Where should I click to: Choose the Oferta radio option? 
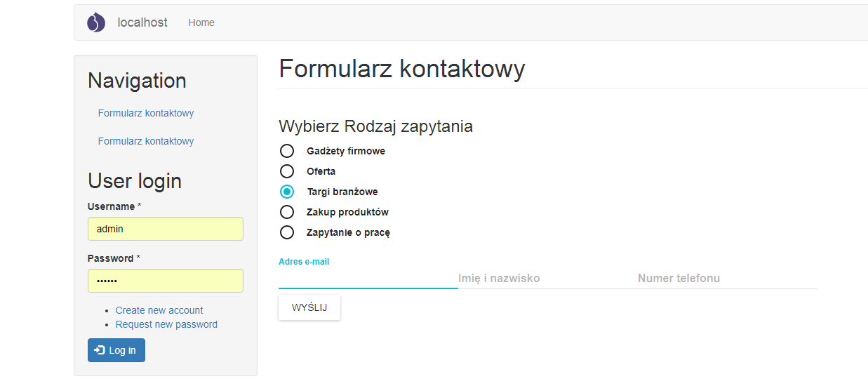[287, 171]
